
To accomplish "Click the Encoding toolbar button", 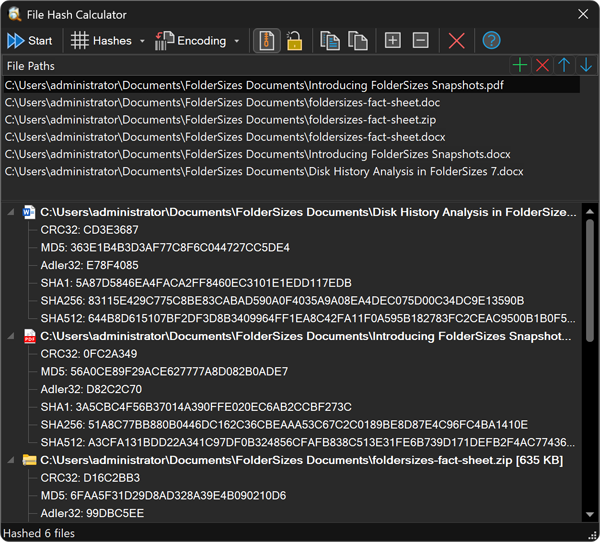I will coord(191,41).
